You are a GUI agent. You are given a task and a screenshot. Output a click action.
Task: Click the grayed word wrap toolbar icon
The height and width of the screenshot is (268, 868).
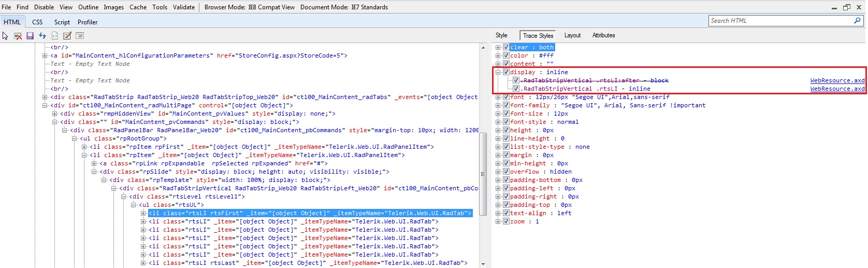coord(80,36)
